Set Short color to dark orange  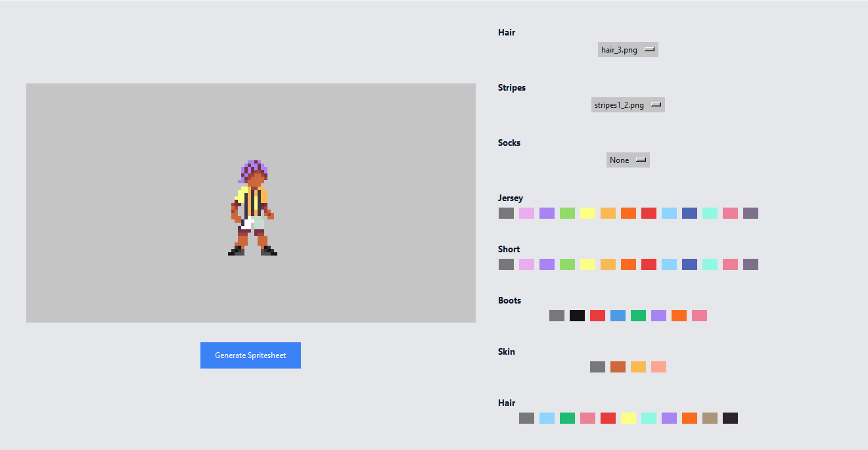(x=628, y=265)
